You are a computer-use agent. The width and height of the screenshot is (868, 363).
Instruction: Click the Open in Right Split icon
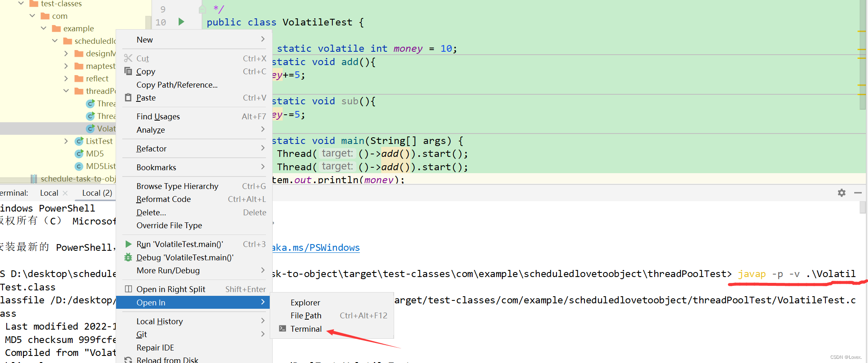click(129, 289)
